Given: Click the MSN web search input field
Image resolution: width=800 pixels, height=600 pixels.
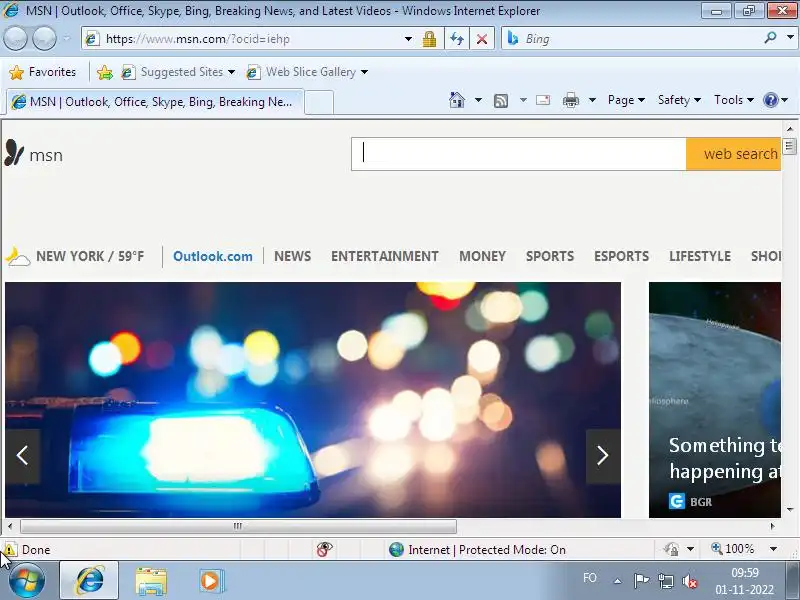Looking at the screenshot, I should pos(518,154).
